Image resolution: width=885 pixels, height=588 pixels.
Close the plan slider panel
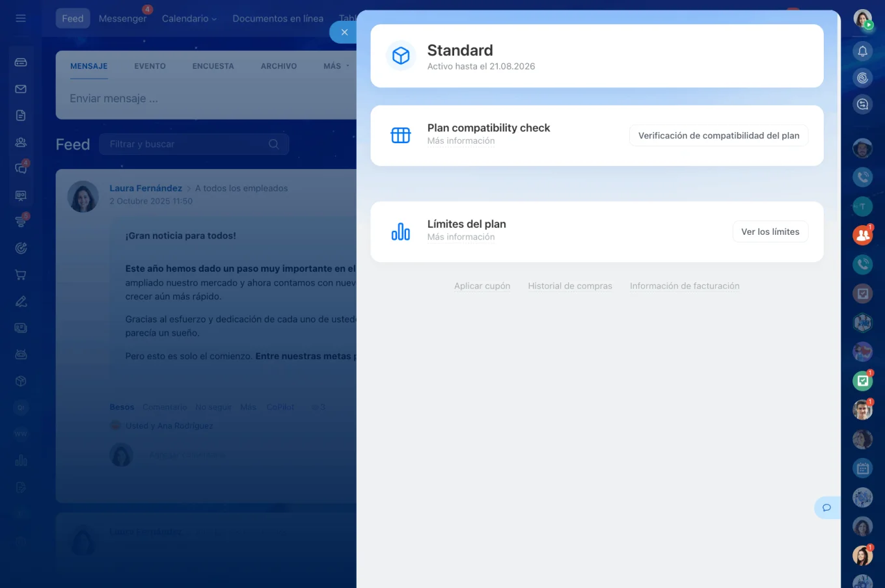pyautogui.click(x=344, y=32)
